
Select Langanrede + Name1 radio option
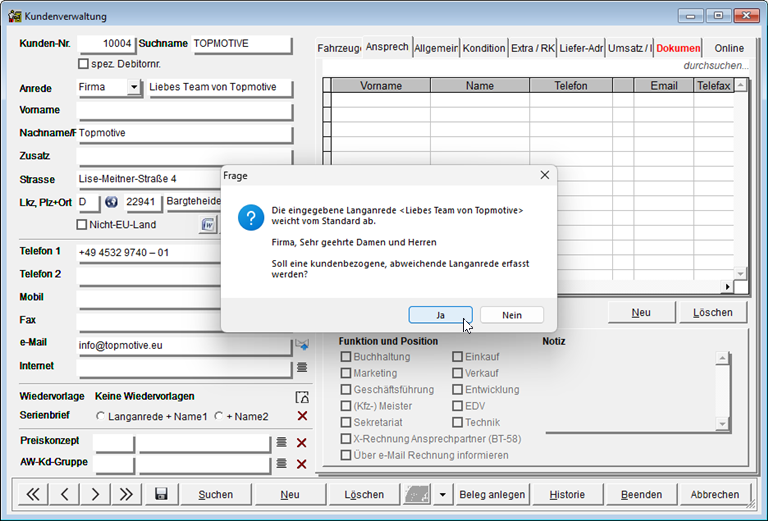point(100,416)
